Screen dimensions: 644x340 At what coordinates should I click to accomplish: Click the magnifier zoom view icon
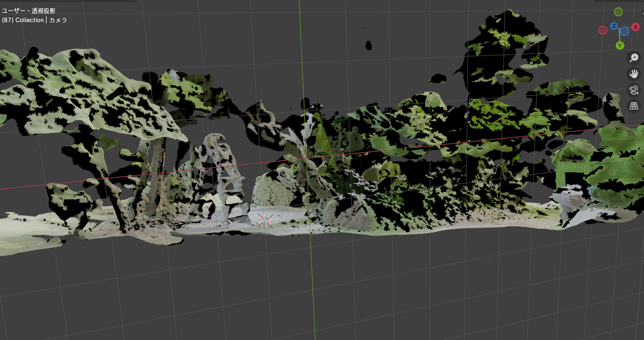(x=634, y=58)
